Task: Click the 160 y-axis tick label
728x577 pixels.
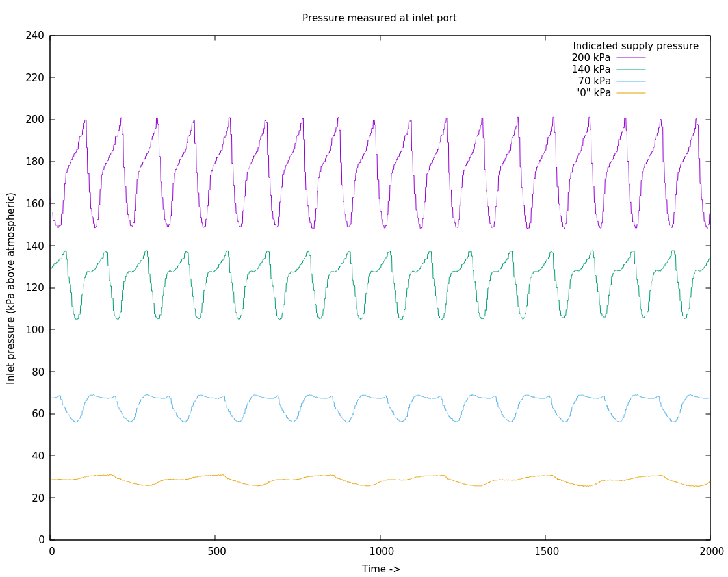Action: click(x=34, y=204)
